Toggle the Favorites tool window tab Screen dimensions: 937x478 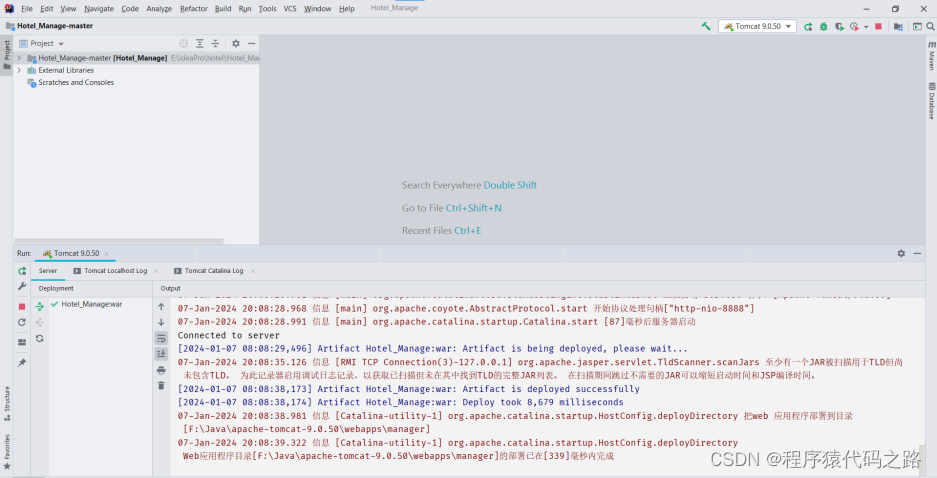[x=7, y=451]
